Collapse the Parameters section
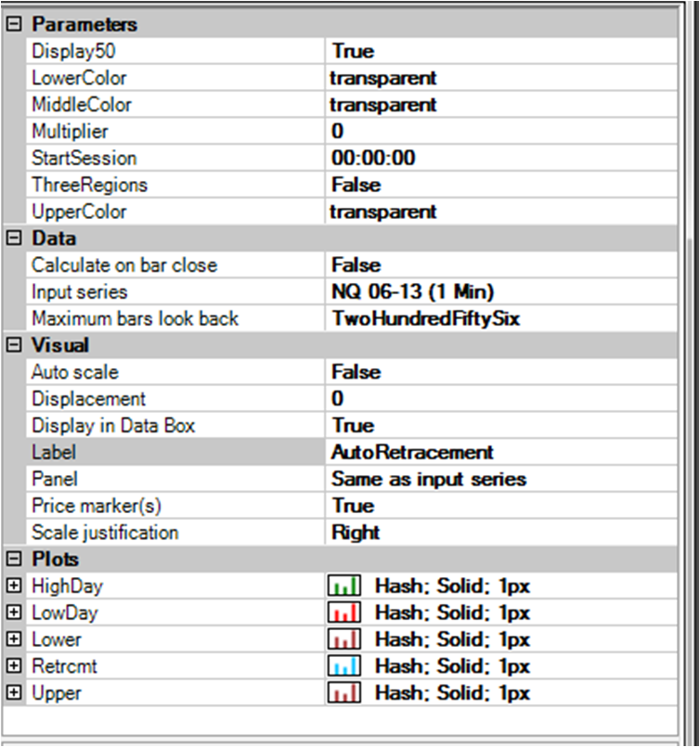 [x=13, y=24]
